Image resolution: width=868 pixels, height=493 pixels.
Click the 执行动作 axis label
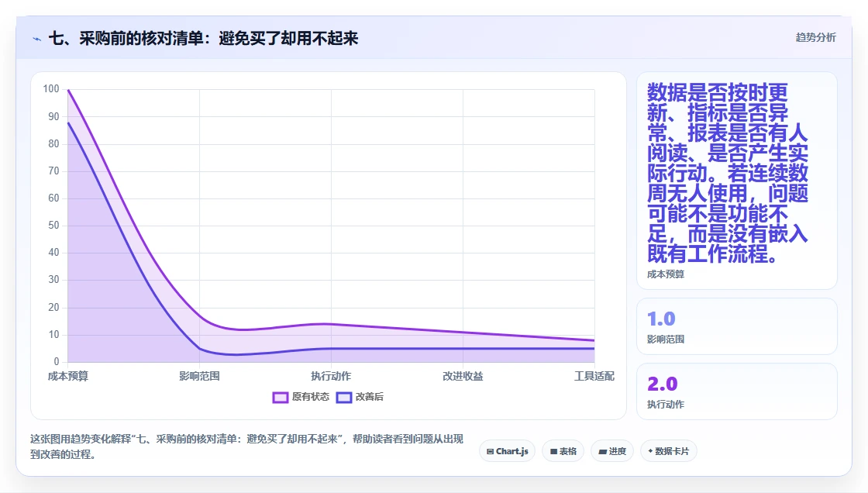331,376
